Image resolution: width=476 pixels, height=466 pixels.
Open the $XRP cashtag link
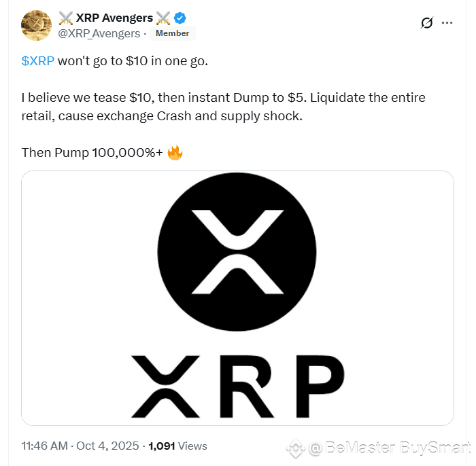38,61
